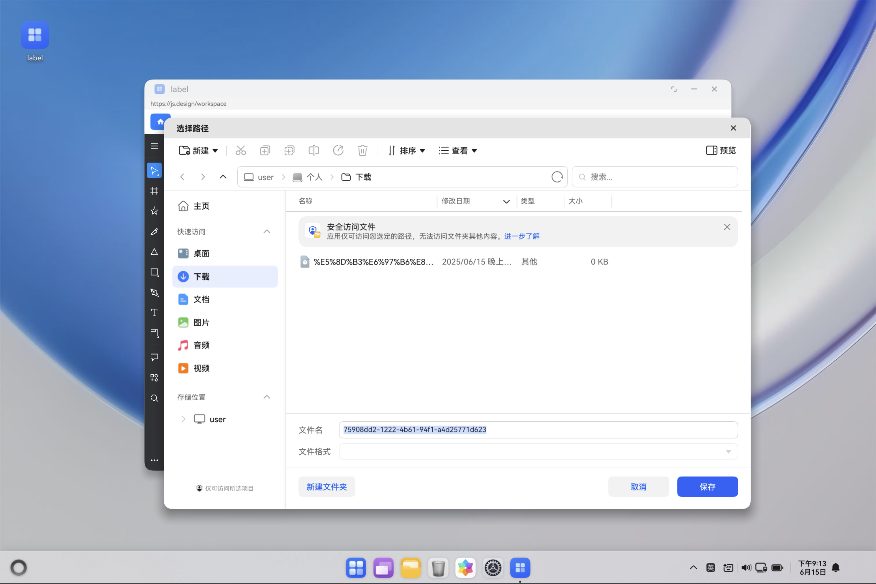The height and width of the screenshot is (584, 876).
Task: Select the magnifier search tool in label toolbar
Action: 155,398
